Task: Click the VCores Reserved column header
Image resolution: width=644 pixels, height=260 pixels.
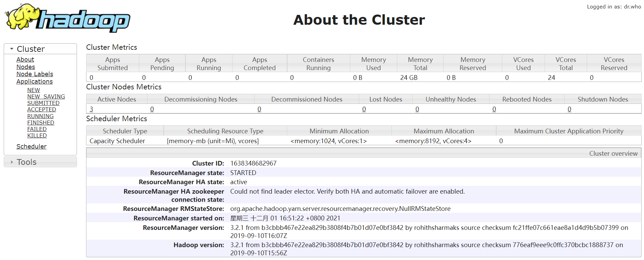Action: [614, 64]
